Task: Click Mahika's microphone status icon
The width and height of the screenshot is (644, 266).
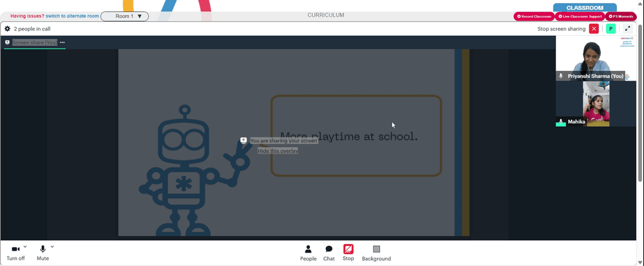Action: 561,122
